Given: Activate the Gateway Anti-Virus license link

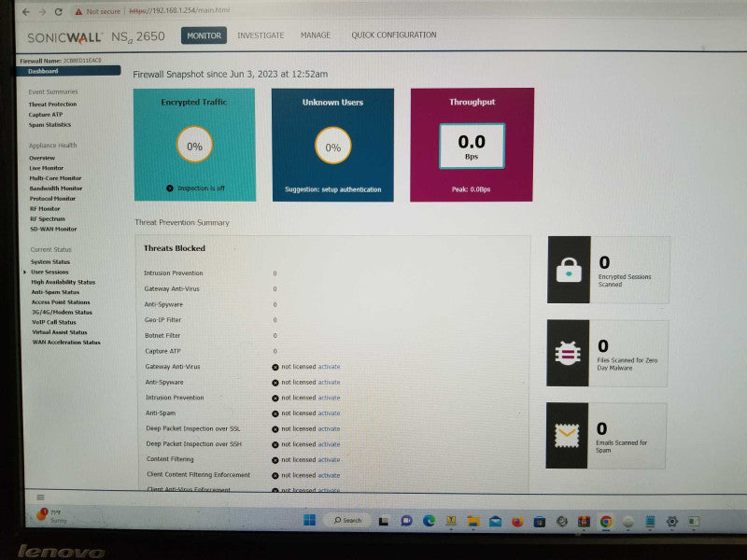Looking at the screenshot, I should (x=330, y=367).
